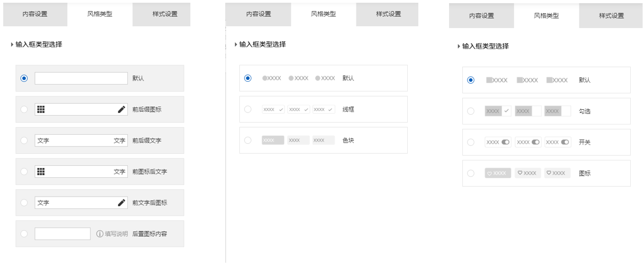The width and height of the screenshot is (644, 265).
Task: Select the 线框 option radio in the middle panel
Action: point(248,109)
